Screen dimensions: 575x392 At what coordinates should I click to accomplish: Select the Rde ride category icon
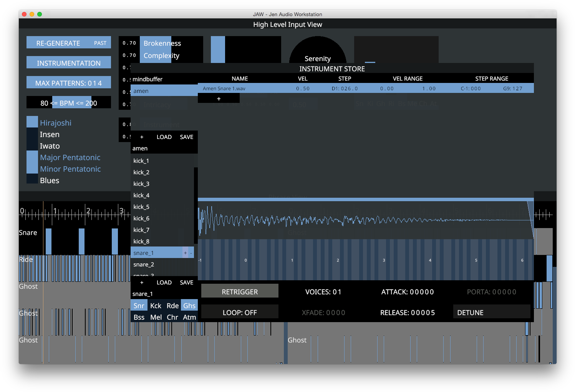[x=172, y=305]
